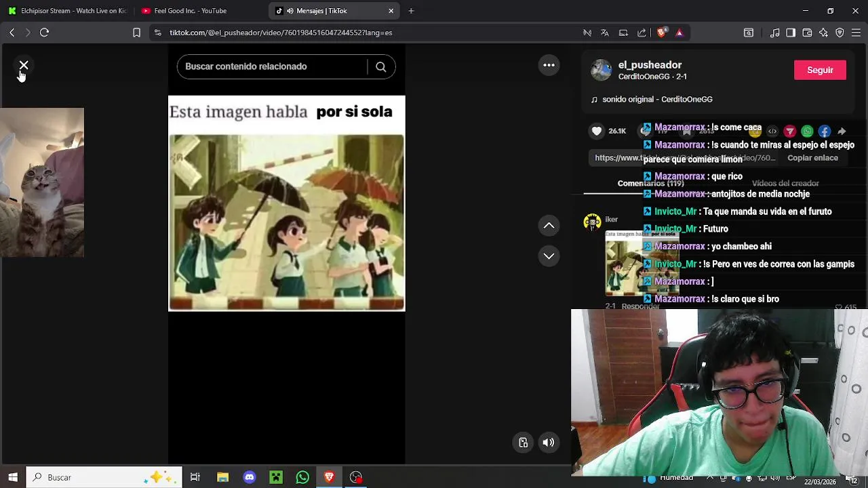This screenshot has height=488, width=868.
Task: Share the video to WhatsApp
Action: (807, 131)
